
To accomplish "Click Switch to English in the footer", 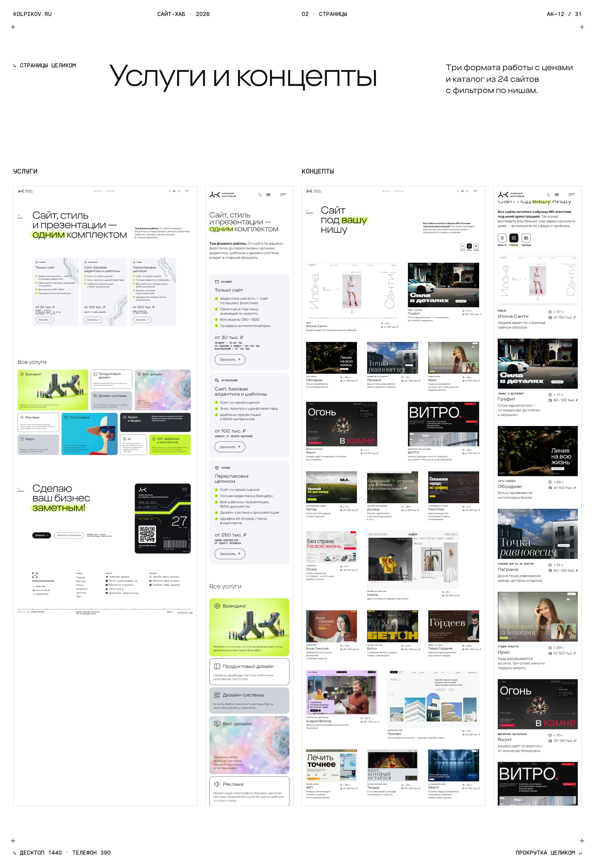I will [x=41, y=590].
